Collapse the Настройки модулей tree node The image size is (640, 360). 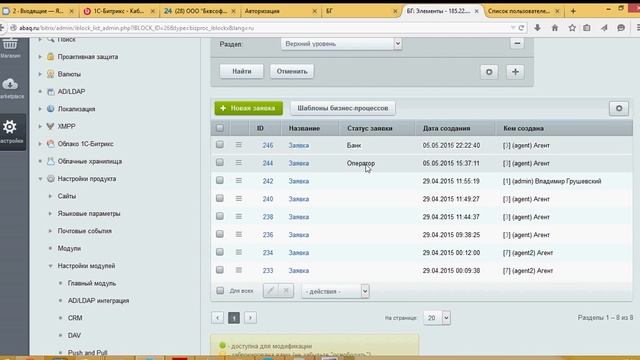[50, 266]
